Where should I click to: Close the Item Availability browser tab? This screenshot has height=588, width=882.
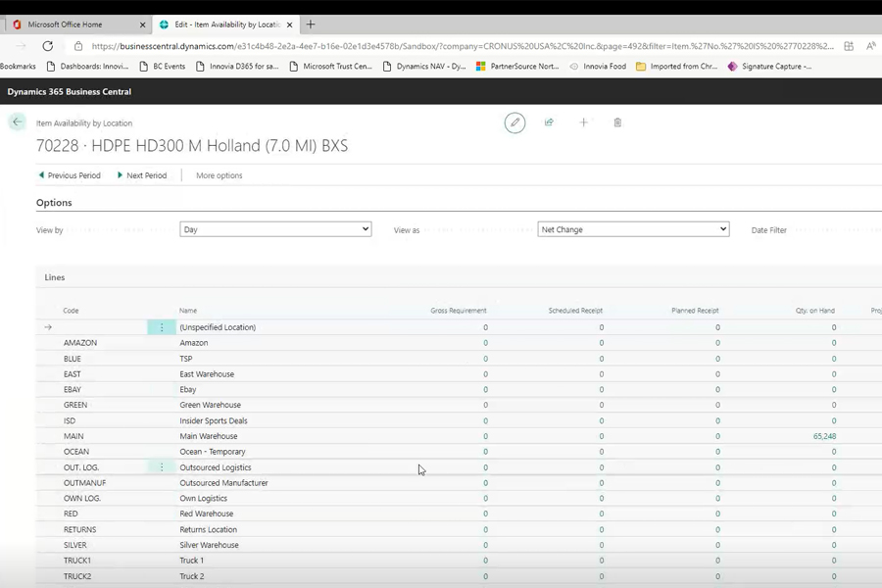290,24
